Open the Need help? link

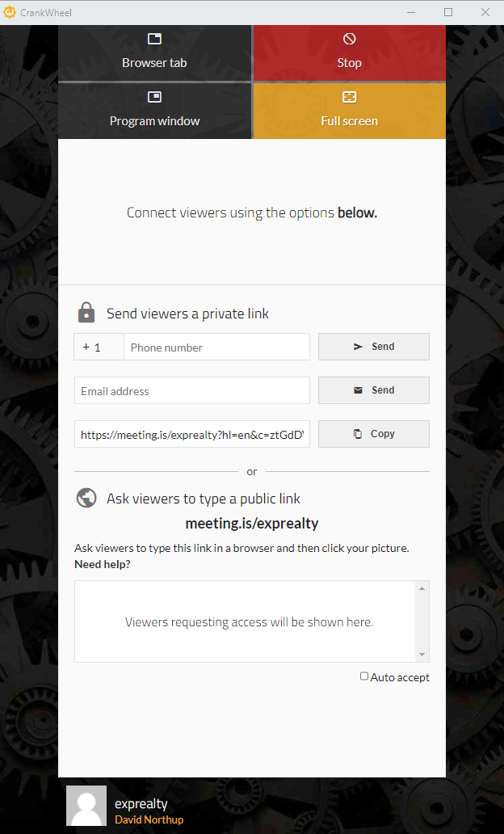(x=103, y=564)
